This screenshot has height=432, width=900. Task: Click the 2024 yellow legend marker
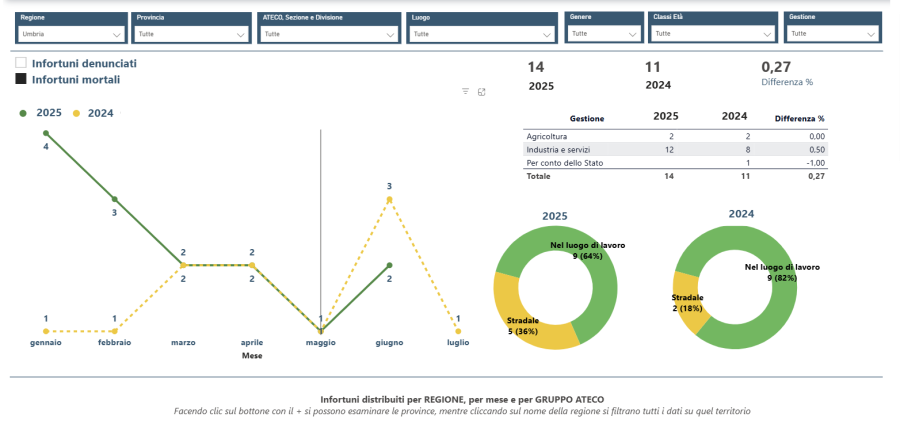[x=76, y=113]
